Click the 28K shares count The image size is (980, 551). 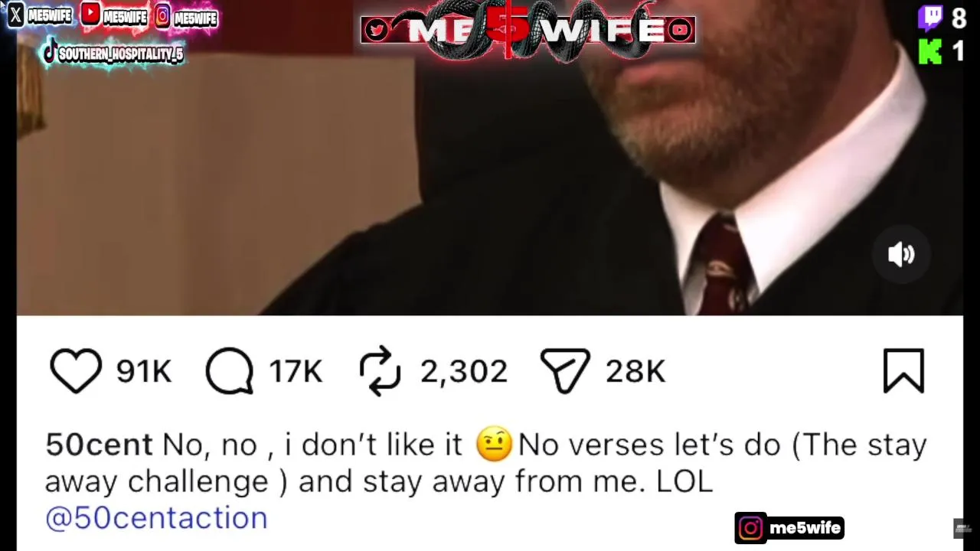point(635,372)
